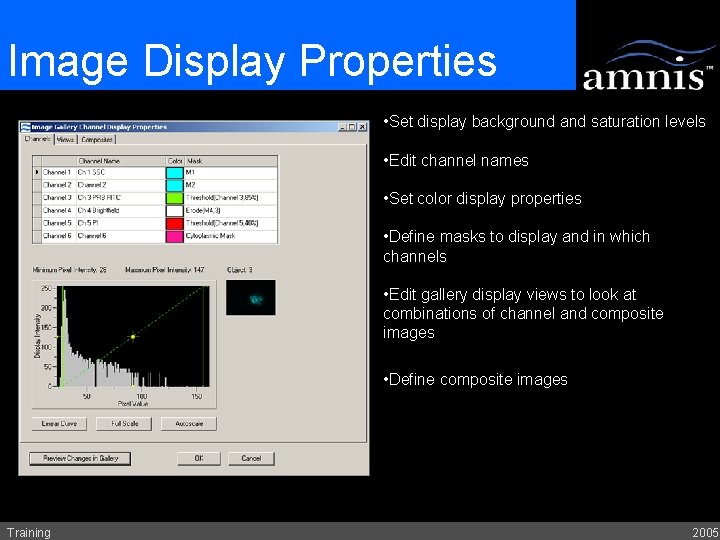Click the Threshold(Channel 3,85%) mask cell
The height and width of the screenshot is (540, 720).
(231, 198)
